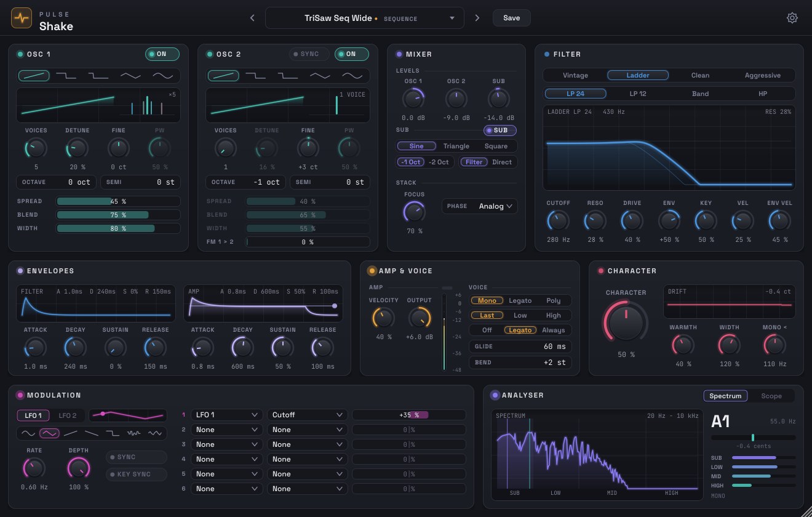Viewport: 812px width, 517px height.
Task: Choose the triangle waveform in OSC 1
Action: coord(130,76)
